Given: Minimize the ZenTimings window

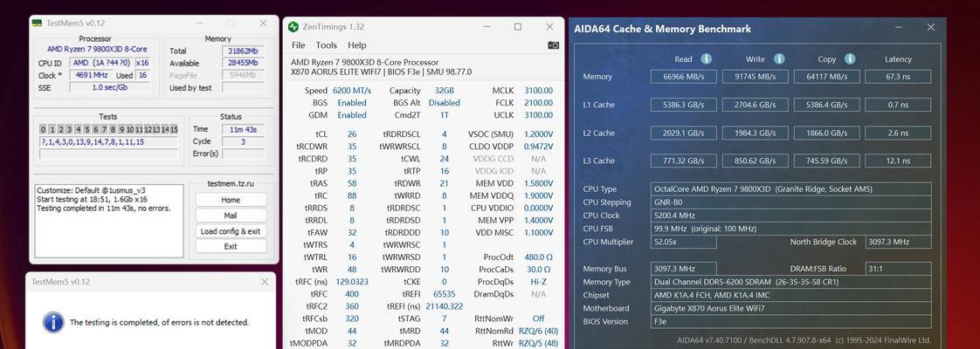Looking at the screenshot, I should click(x=487, y=27).
